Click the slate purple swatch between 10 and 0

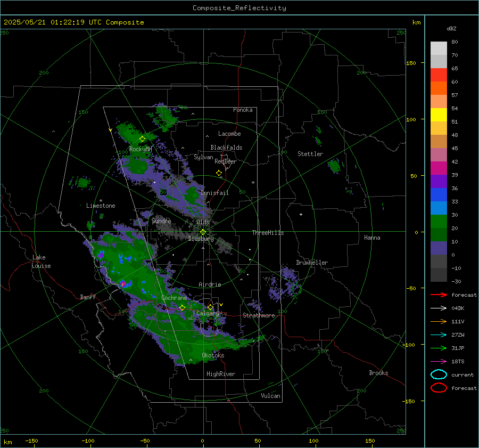click(x=439, y=248)
